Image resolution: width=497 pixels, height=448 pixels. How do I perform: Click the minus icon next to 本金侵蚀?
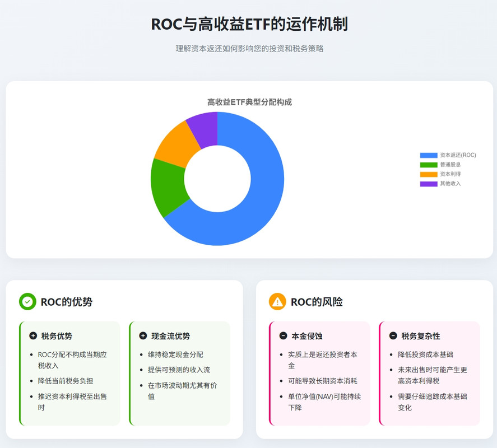[x=283, y=335]
